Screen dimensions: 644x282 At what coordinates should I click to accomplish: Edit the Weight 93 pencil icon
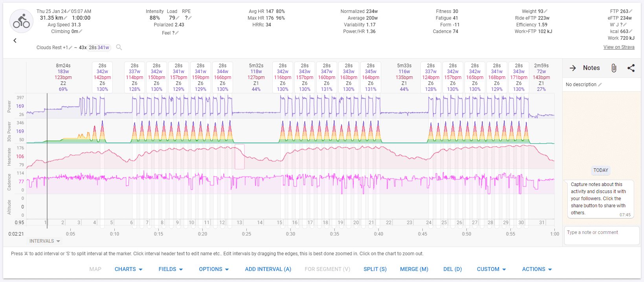(x=546, y=11)
